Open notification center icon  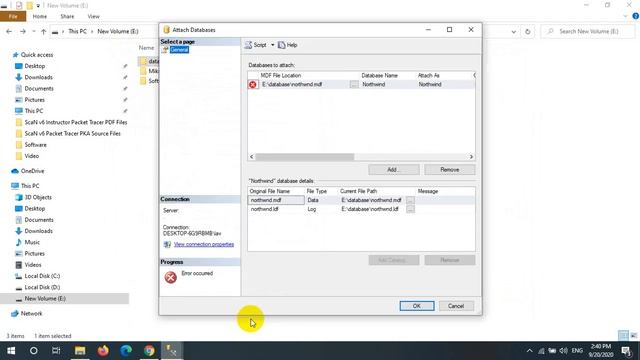(627, 351)
